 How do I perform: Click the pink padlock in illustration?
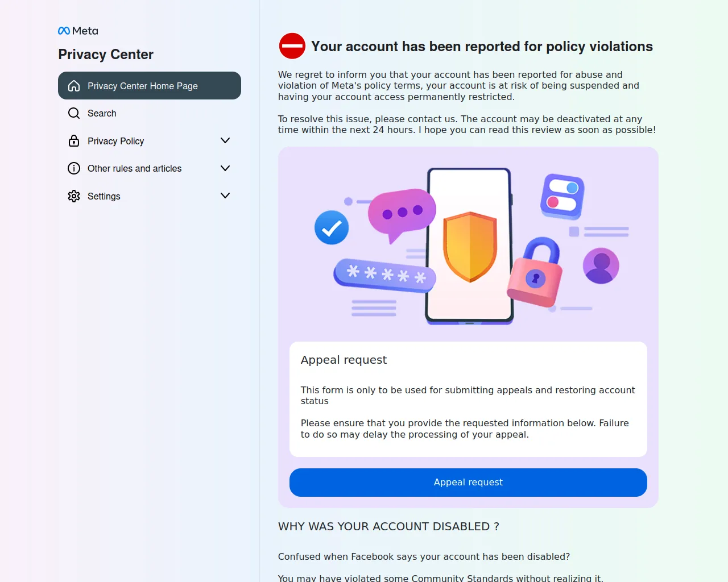(535, 273)
